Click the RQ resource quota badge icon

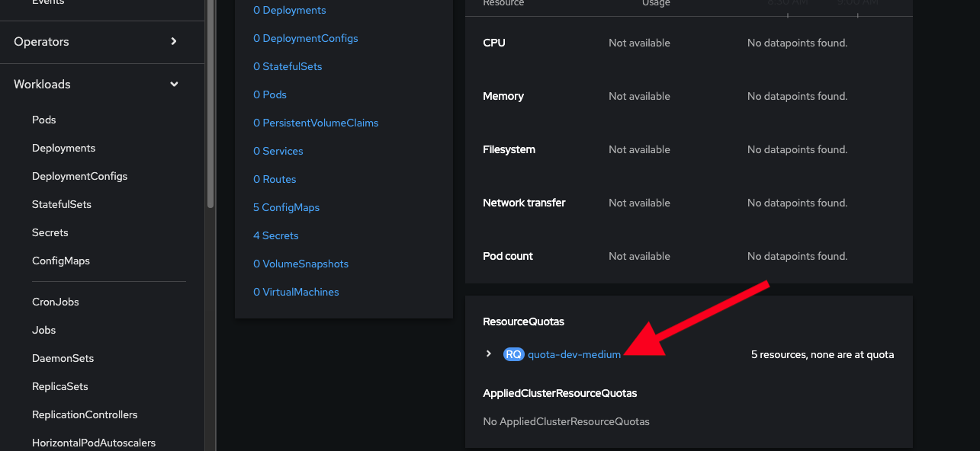coord(513,354)
